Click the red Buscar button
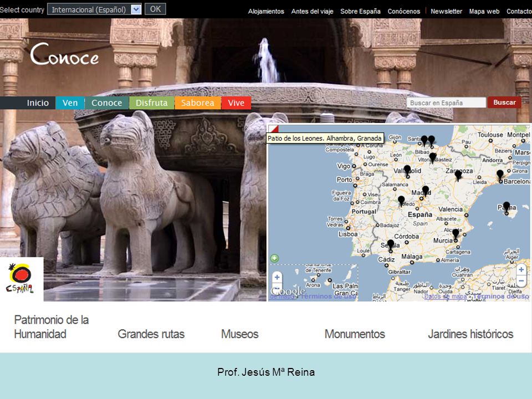532x399 pixels. click(504, 103)
